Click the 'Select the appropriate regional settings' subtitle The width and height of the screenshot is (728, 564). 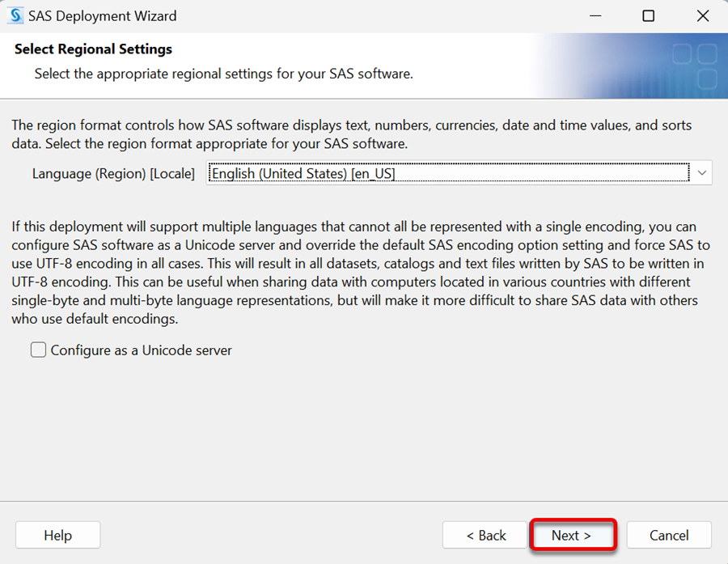click(224, 74)
